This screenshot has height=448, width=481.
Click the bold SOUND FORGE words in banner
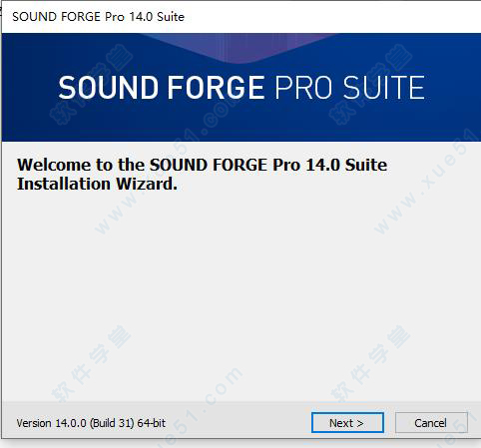(162, 88)
